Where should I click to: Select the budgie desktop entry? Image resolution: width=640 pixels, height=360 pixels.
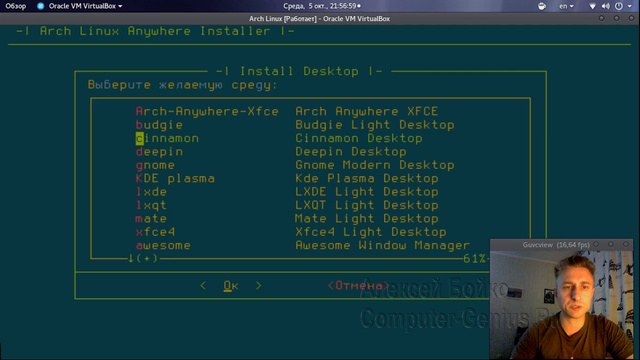tap(159, 125)
